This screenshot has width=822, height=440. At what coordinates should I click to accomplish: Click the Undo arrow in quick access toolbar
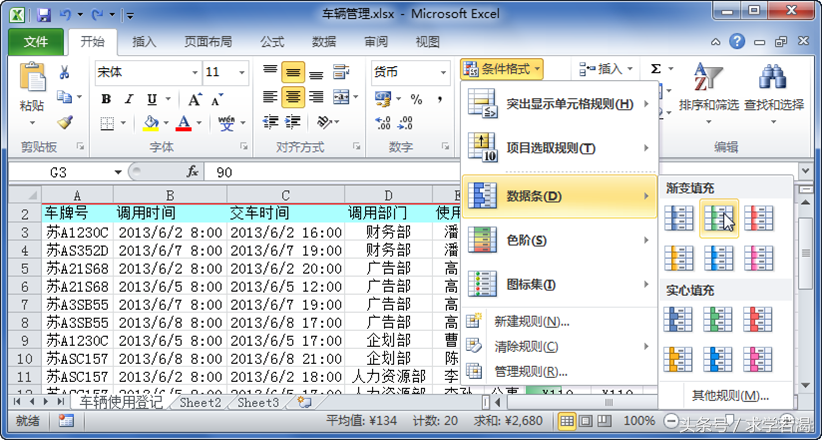click(65, 14)
